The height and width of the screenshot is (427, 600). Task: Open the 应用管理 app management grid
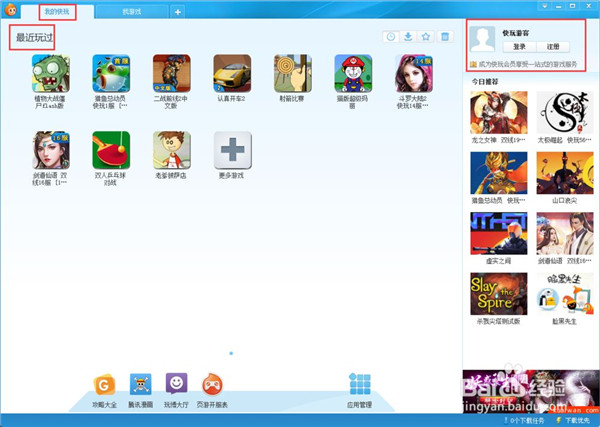click(x=359, y=385)
